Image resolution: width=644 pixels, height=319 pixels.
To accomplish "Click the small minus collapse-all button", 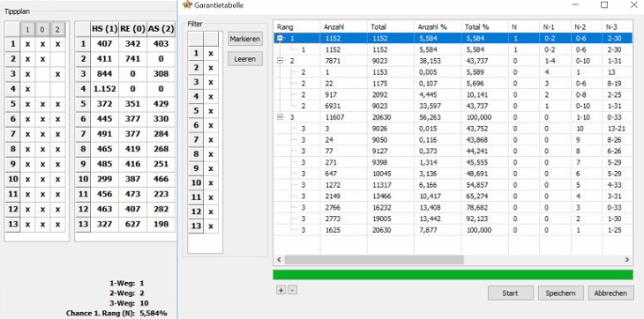I will (292, 290).
